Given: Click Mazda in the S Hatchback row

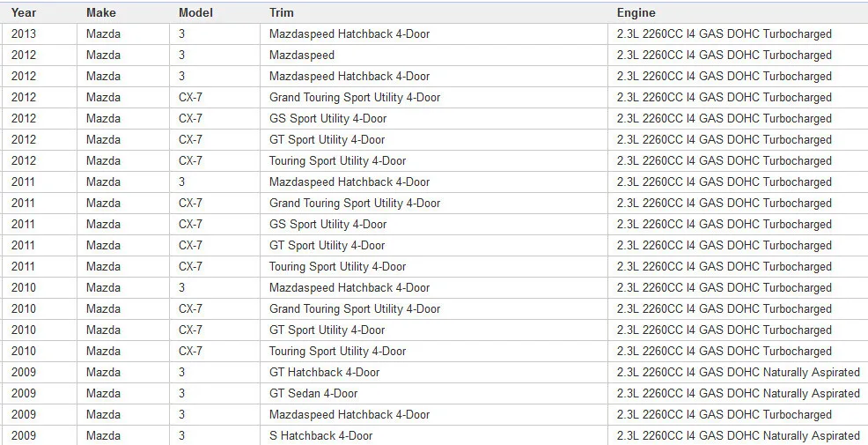Looking at the screenshot, I should (x=123, y=435).
